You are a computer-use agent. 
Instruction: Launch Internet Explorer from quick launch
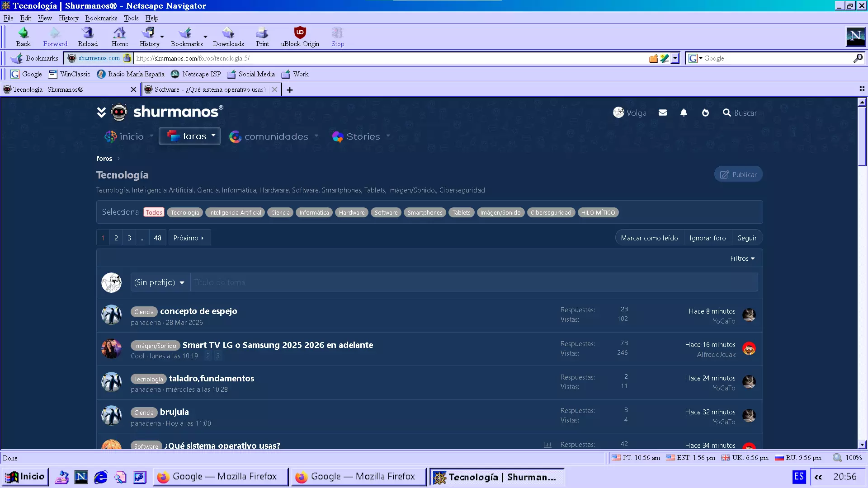pos(101,477)
